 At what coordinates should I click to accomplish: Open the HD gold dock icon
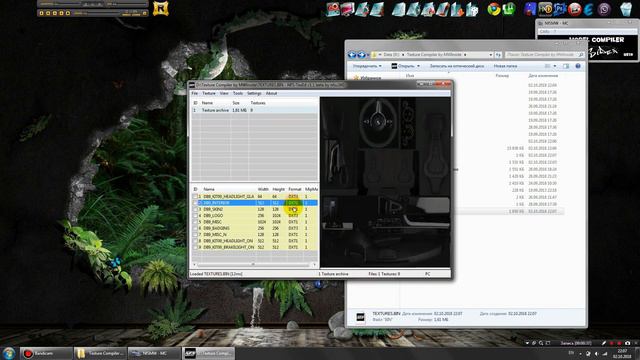pyautogui.click(x=545, y=9)
